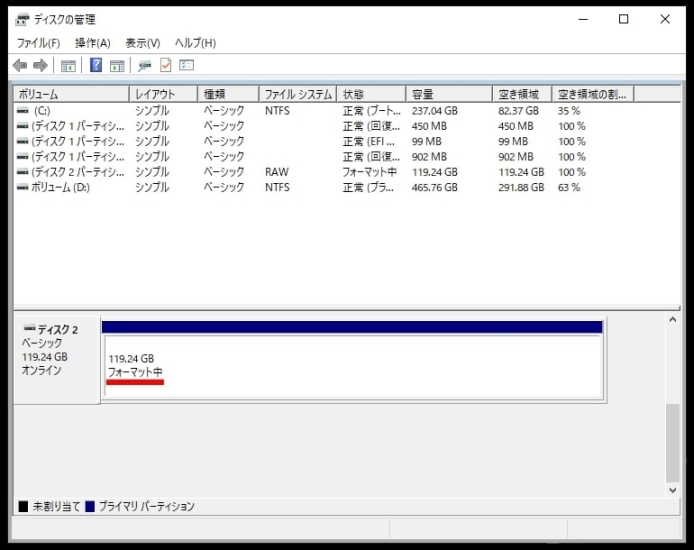This screenshot has width=694, height=550.
Task: Sort by the 空き領域の割... column header
Action: coord(593,94)
